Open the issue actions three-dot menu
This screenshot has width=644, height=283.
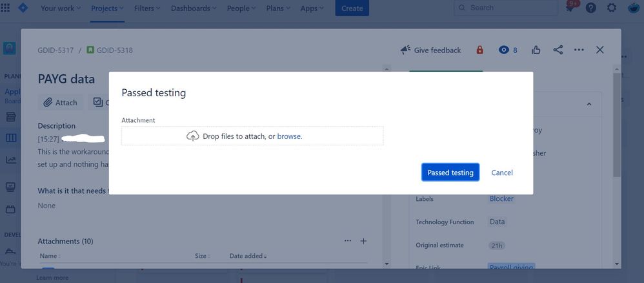pyautogui.click(x=579, y=50)
